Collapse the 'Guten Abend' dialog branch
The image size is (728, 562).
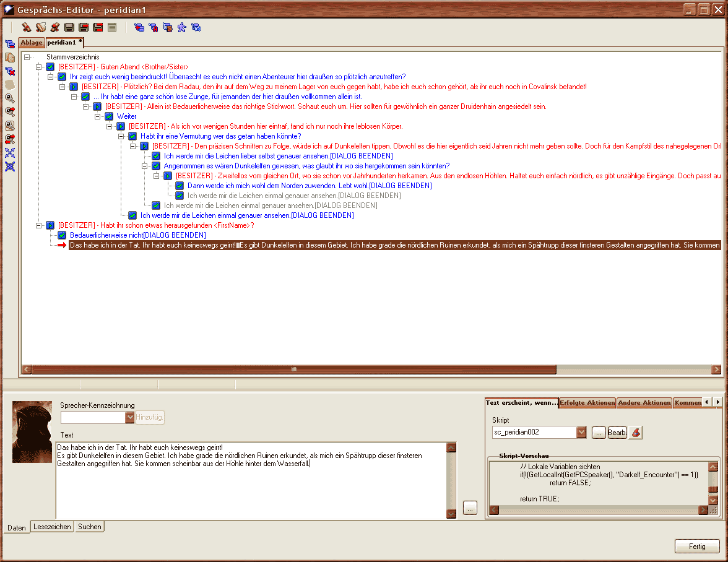(x=38, y=67)
